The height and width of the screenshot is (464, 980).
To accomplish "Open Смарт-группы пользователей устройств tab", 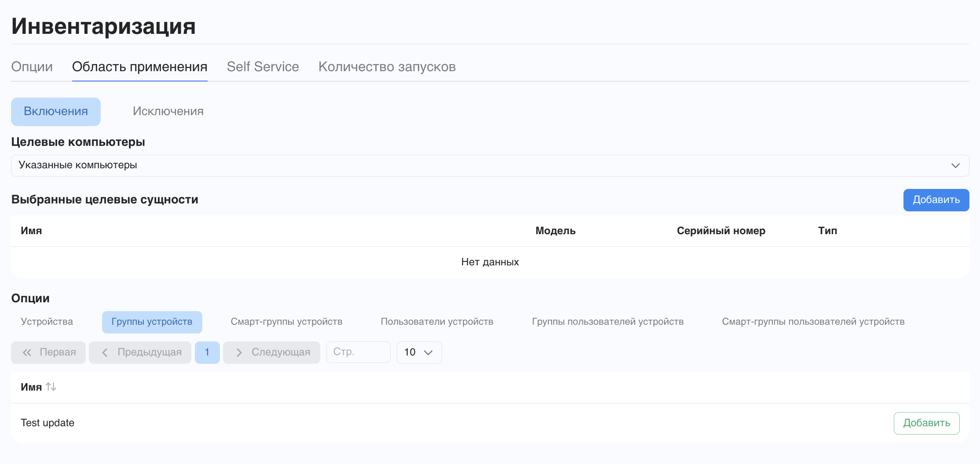I will [813, 322].
